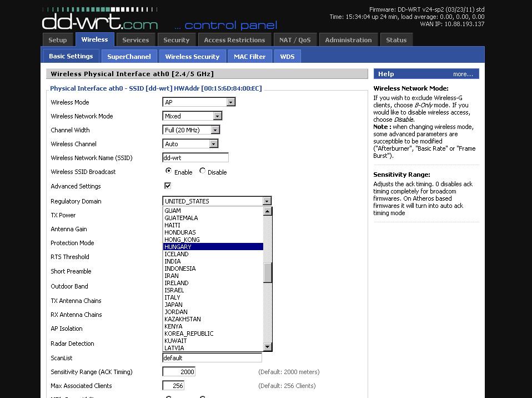The height and width of the screenshot is (398, 532).
Task: Click the Sensitivity Range input field
Action: [179, 371]
